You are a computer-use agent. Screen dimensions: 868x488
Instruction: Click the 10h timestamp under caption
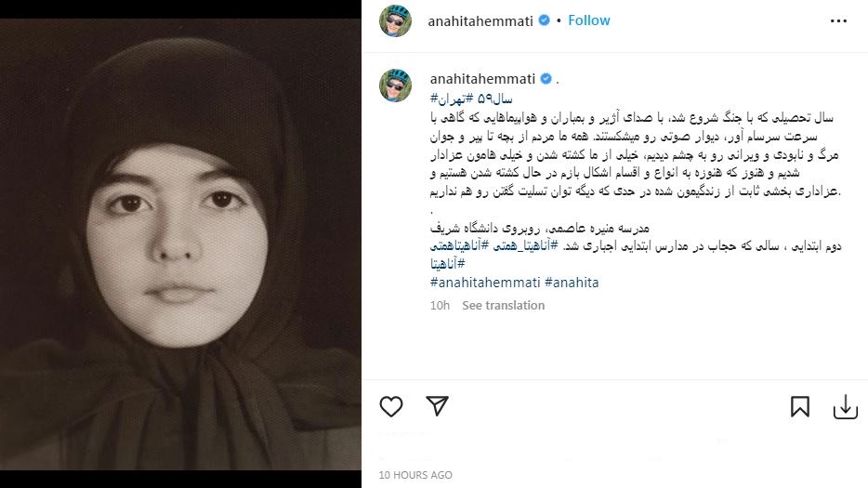coord(441,305)
